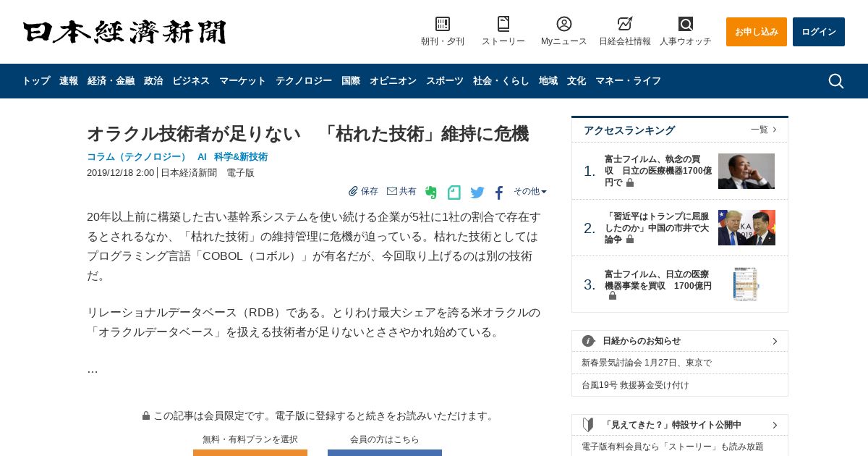
Task: Open ranking article 富士フイルム、執念の買収
Action: click(658, 171)
